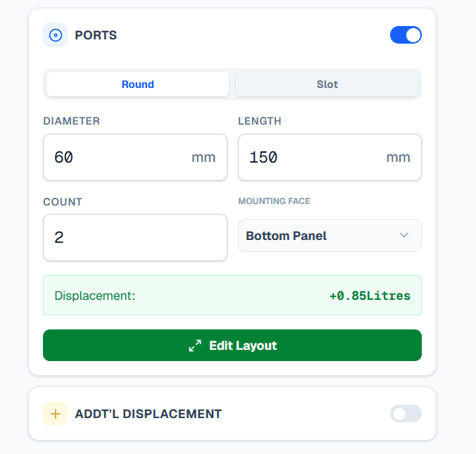Click the Ports circular target icon

click(55, 35)
